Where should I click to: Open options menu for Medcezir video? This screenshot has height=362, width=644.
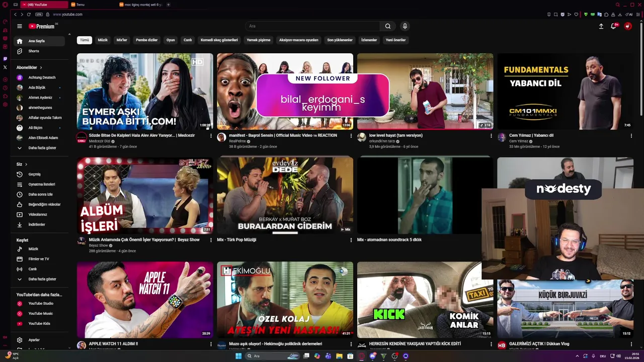click(x=211, y=136)
